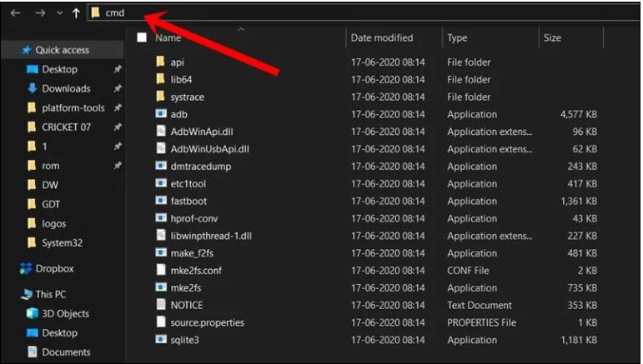Click the address bar containing cmd

point(363,12)
